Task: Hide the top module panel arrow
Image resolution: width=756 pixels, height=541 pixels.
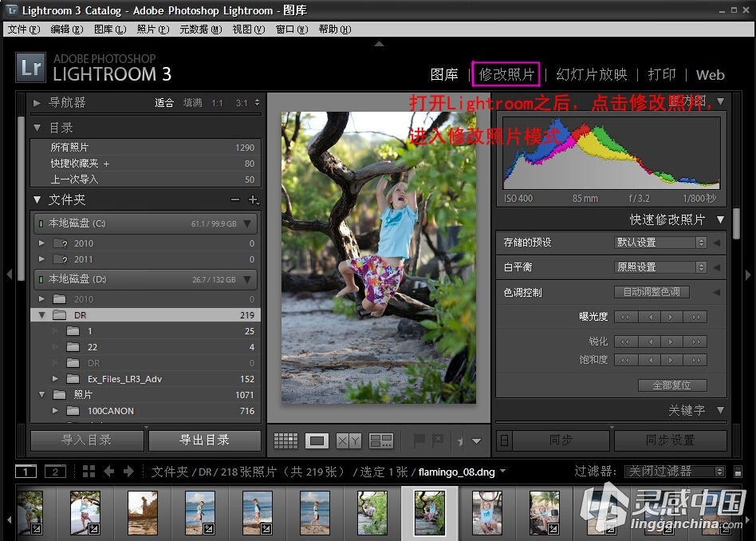Action: [380, 44]
